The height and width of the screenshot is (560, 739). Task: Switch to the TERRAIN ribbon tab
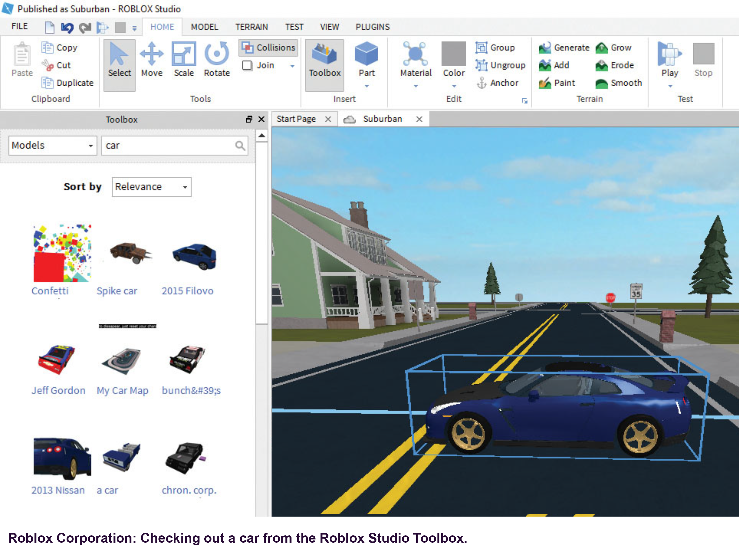[x=251, y=27]
